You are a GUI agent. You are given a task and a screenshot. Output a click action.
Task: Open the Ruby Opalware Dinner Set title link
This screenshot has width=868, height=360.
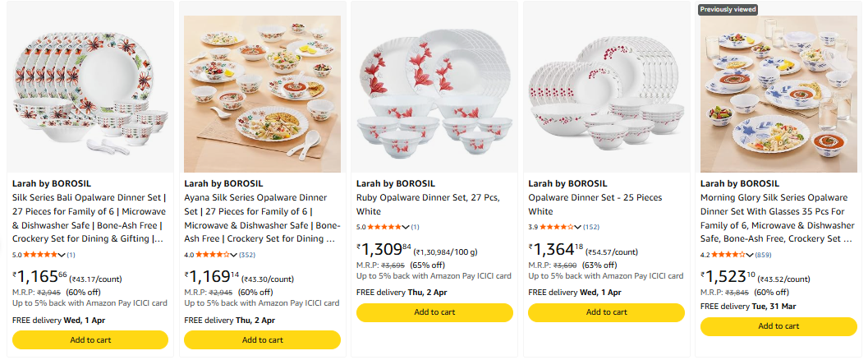pos(427,204)
